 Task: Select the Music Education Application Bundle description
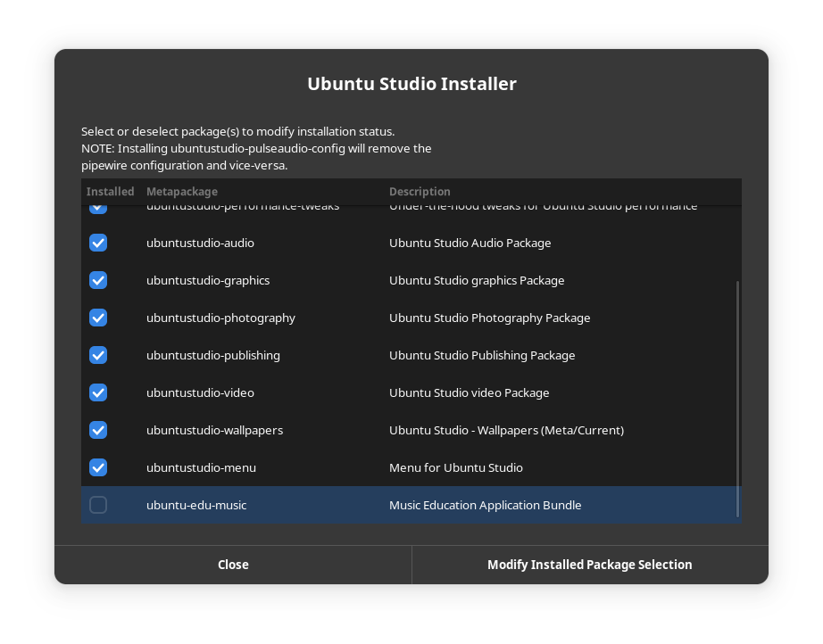(x=485, y=505)
